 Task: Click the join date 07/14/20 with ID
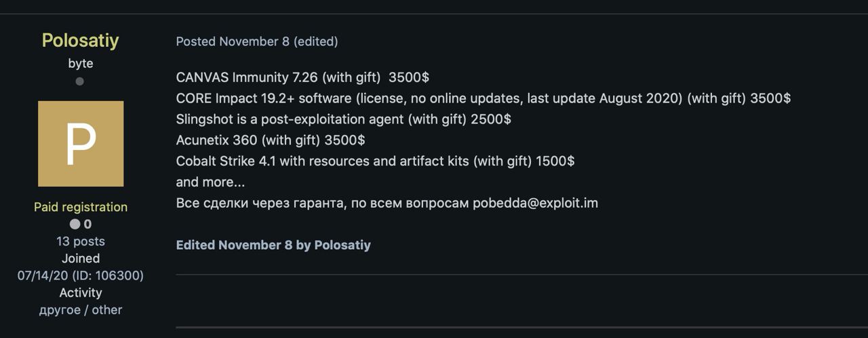pos(80,276)
